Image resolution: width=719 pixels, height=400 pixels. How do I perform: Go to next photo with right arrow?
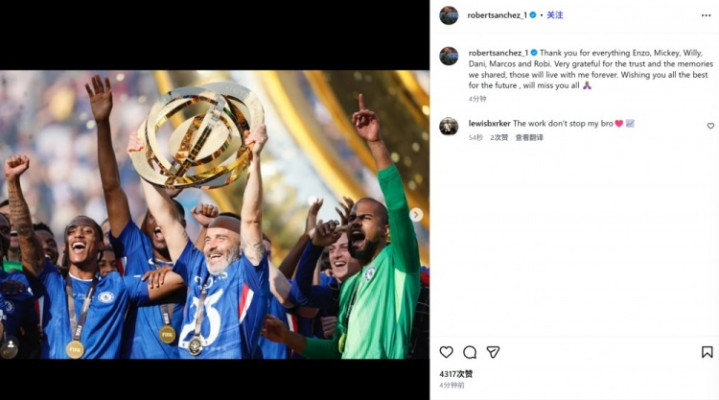[416, 215]
